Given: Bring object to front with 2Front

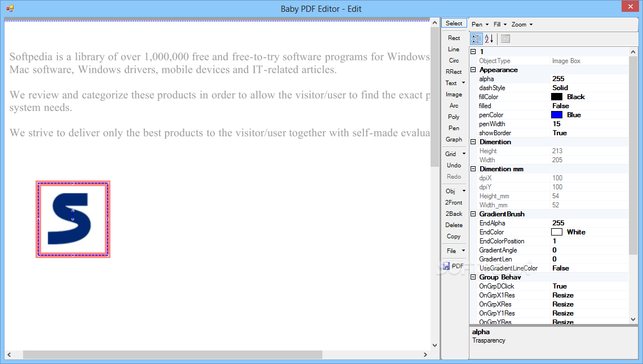Looking at the screenshot, I should pyautogui.click(x=454, y=202).
